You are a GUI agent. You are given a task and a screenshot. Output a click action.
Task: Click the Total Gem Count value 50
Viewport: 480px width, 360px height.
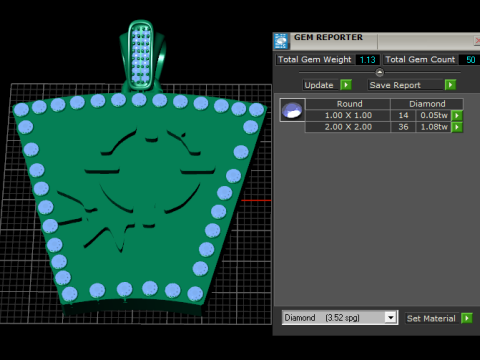(470, 60)
